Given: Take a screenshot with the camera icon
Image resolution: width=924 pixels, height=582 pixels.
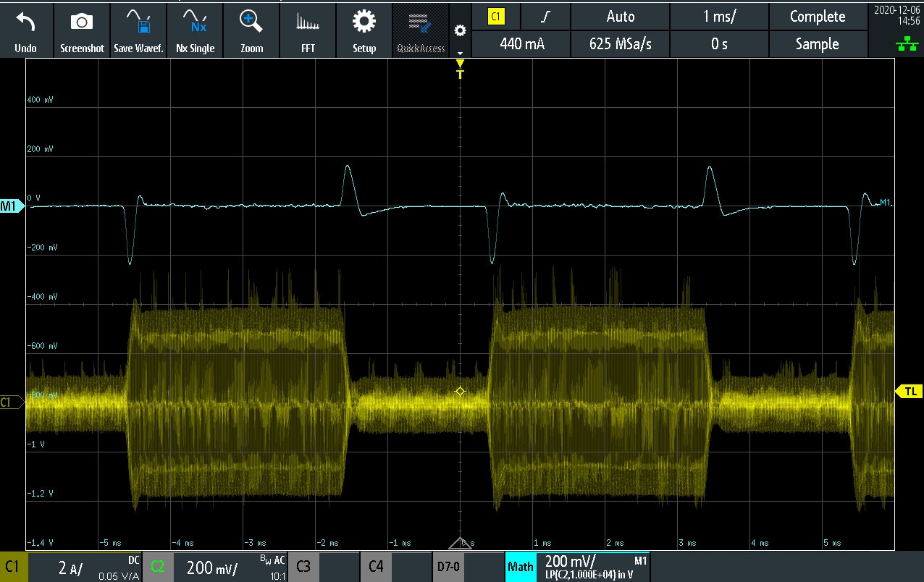Looking at the screenshot, I should [x=82, y=22].
